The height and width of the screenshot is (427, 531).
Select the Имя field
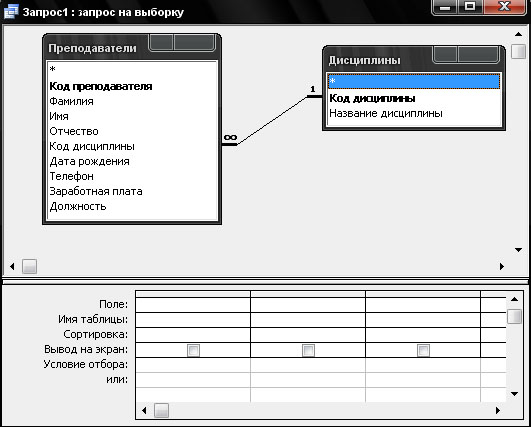[x=132, y=116]
